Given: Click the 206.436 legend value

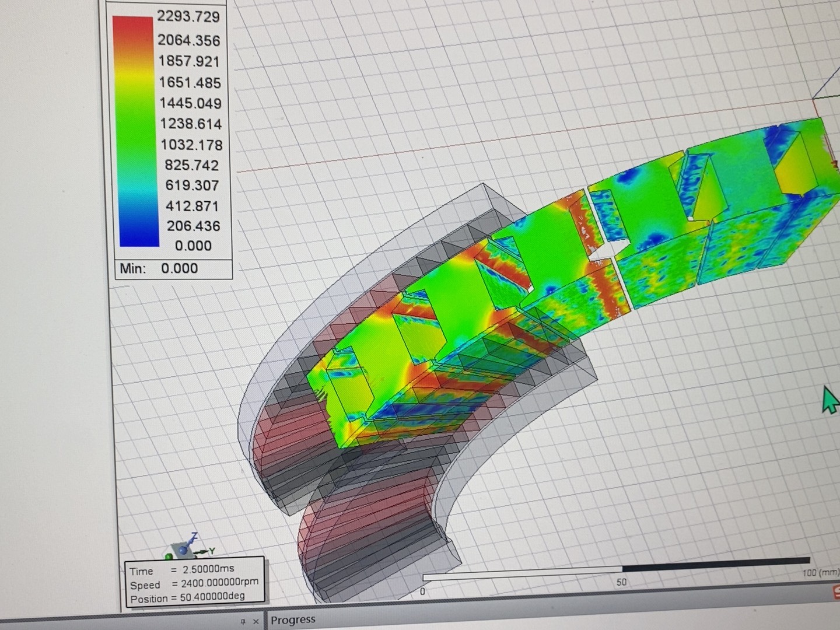Looking at the screenshot, I should click(x=194, y=226).
